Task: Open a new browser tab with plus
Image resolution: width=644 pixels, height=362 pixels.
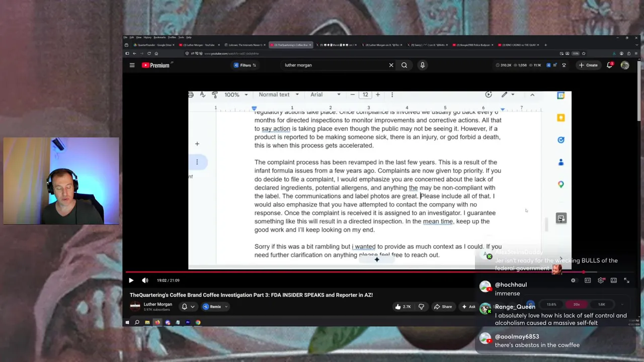Action: pyautogui.click(x=545, y=45)
